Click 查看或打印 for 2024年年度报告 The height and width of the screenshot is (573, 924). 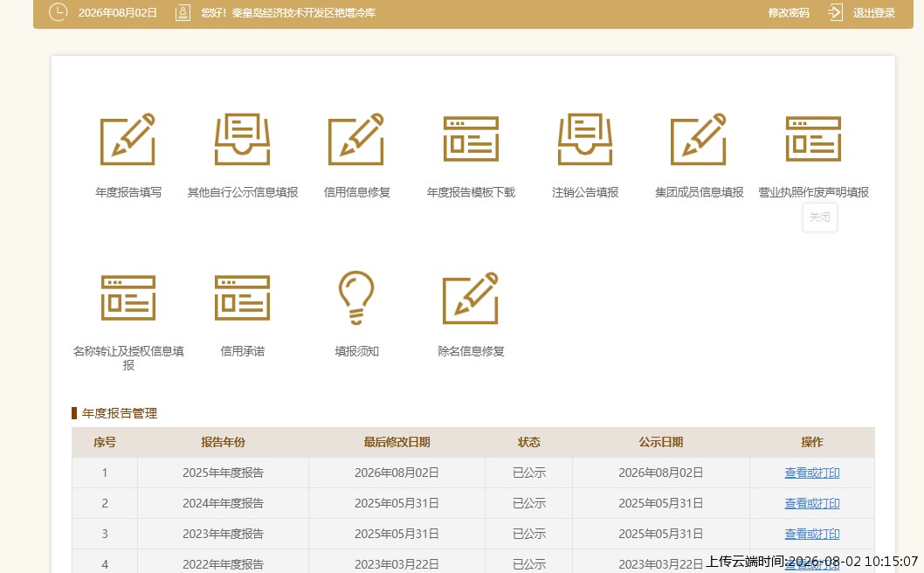pos(812,503)
